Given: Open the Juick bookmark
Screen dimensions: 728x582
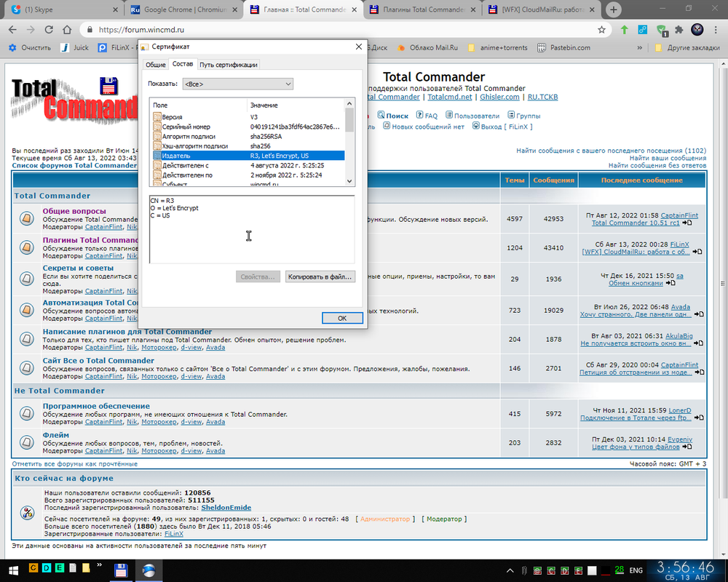Looking at the screenshot, I should [x=75, y=47].
